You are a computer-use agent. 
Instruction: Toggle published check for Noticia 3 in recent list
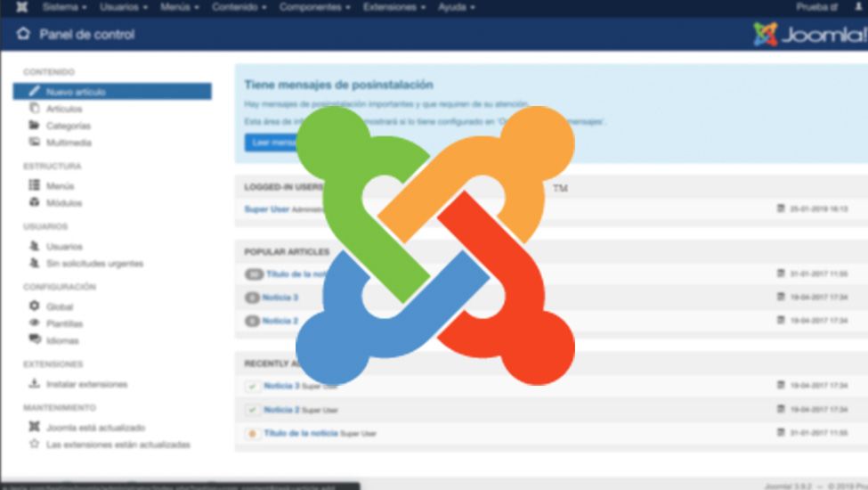pos(253,386)
